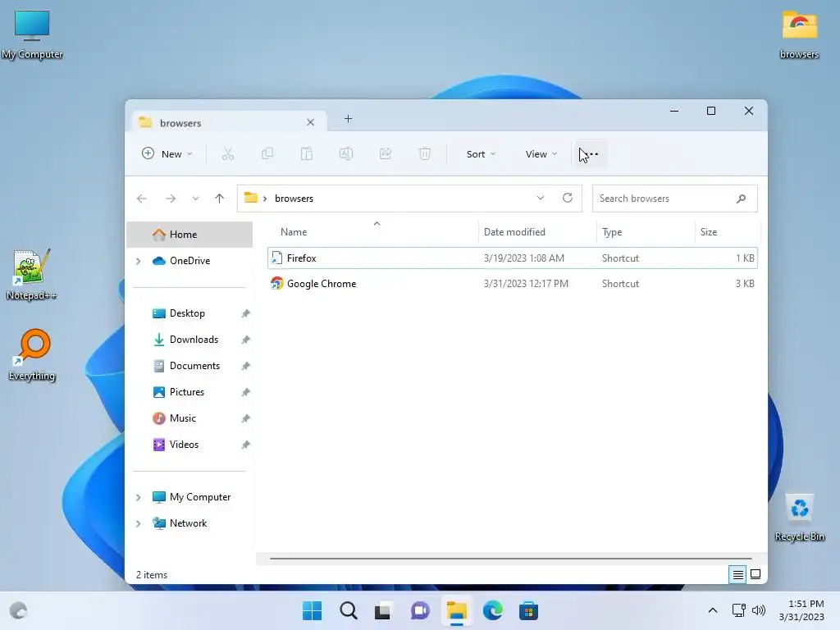Open the See more ellipsis menu
This screenshot has width=840, height=630.
tap(591, 154)
